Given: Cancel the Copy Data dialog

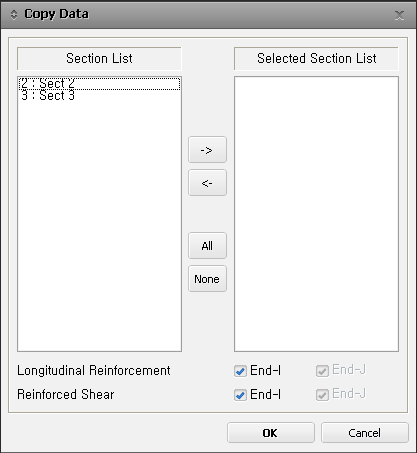Looking at the screenshot, I should (365, 433).
